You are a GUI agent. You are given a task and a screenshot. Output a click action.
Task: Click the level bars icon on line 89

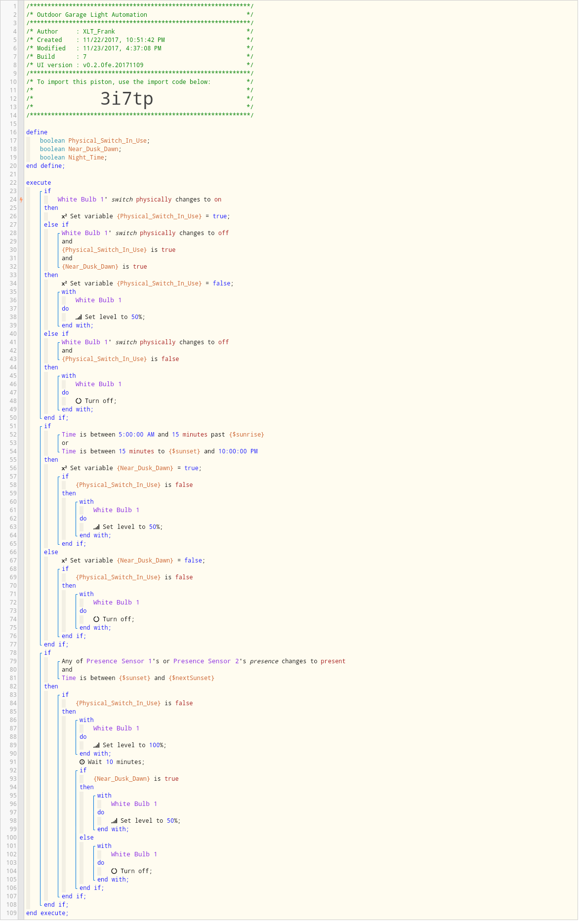pos(96,745)
